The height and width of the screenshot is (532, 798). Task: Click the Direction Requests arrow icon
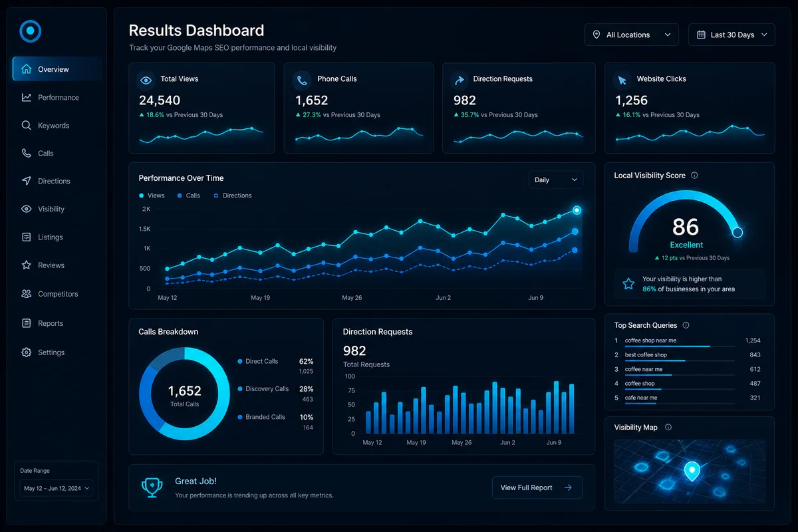[459, 80]
